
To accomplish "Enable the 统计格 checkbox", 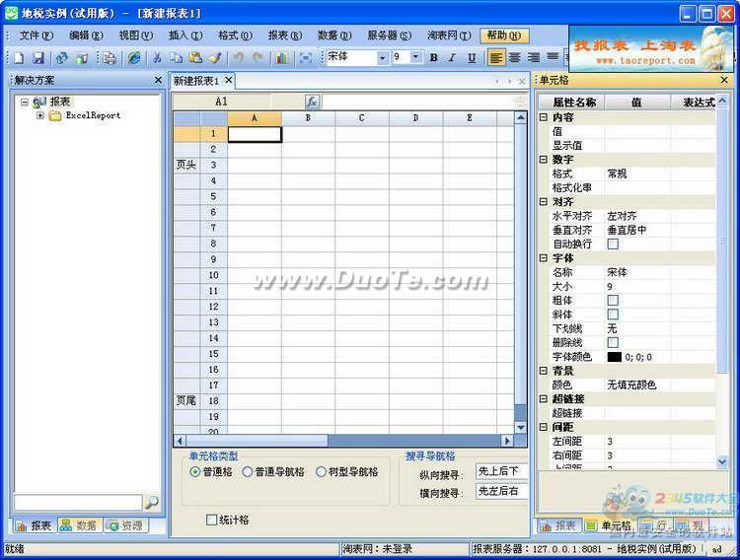I will point(211,520).
